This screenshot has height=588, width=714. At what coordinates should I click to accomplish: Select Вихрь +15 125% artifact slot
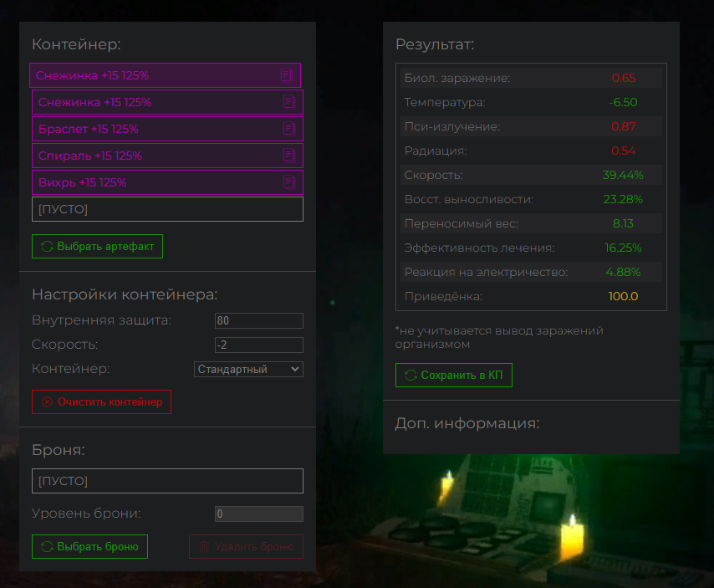[167, 182]
